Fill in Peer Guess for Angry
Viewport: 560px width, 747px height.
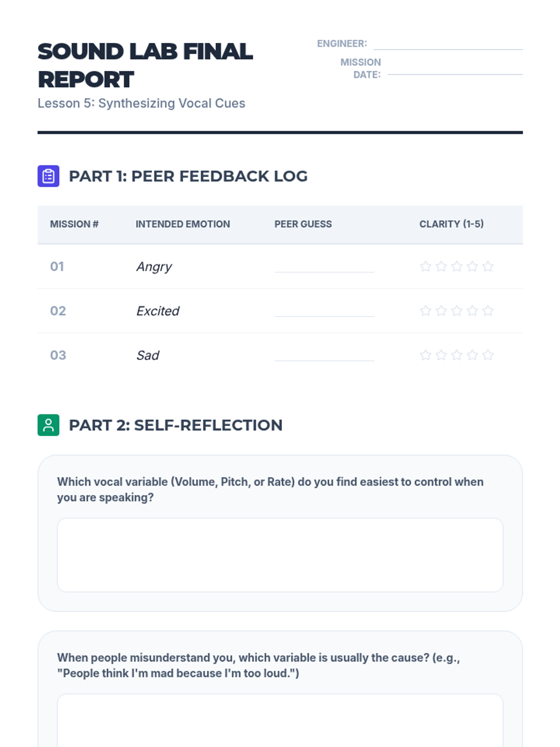324,267
